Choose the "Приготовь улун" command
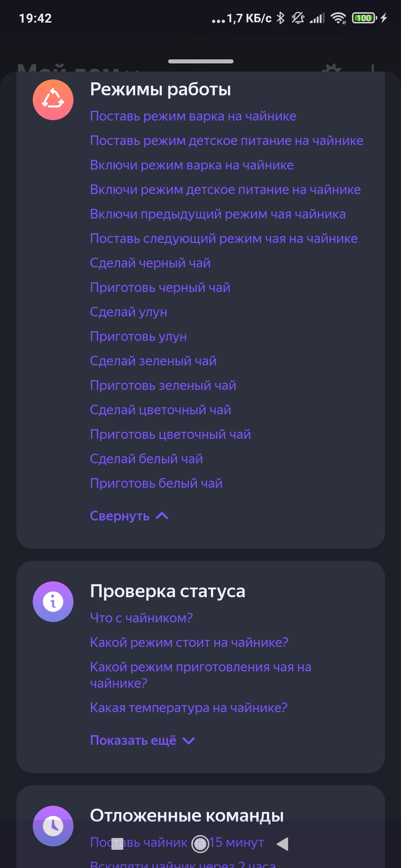 coord(138,336)
